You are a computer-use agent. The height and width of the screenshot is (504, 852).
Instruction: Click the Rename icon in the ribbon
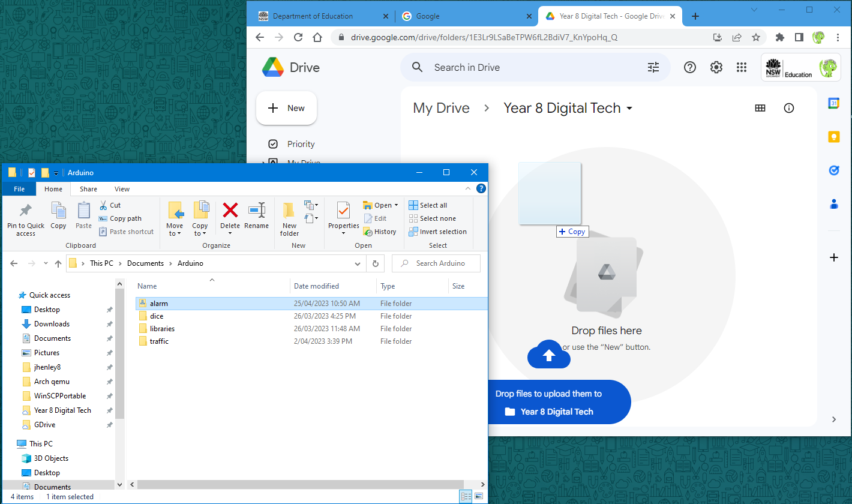tap(256, 211)
